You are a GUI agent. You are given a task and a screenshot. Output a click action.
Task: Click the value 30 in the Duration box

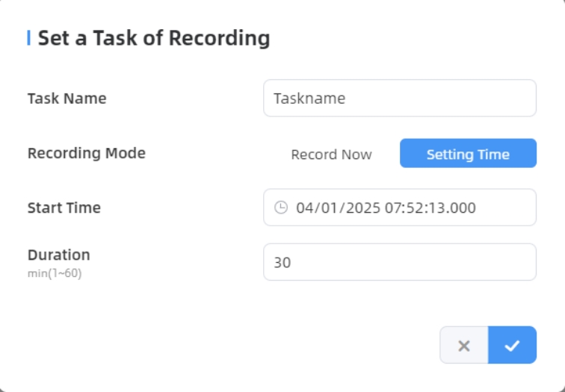point(282,262)
